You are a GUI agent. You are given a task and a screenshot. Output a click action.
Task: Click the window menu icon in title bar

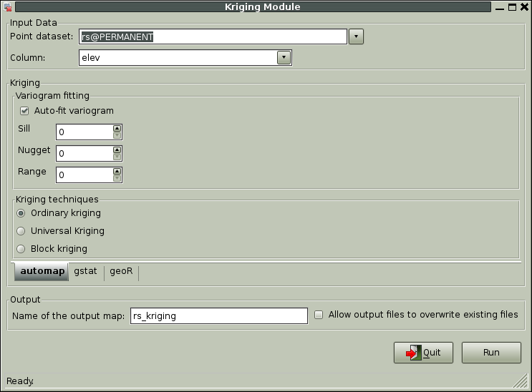[x=7, y=7]
